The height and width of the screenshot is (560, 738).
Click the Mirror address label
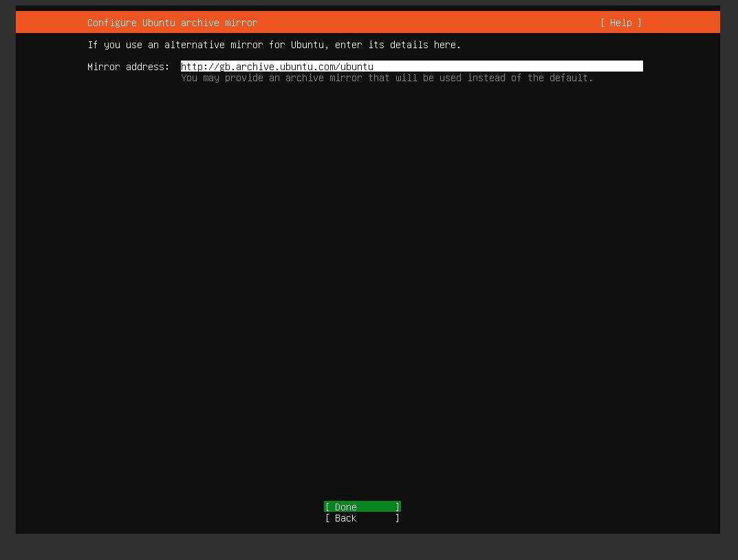[127, 67]
